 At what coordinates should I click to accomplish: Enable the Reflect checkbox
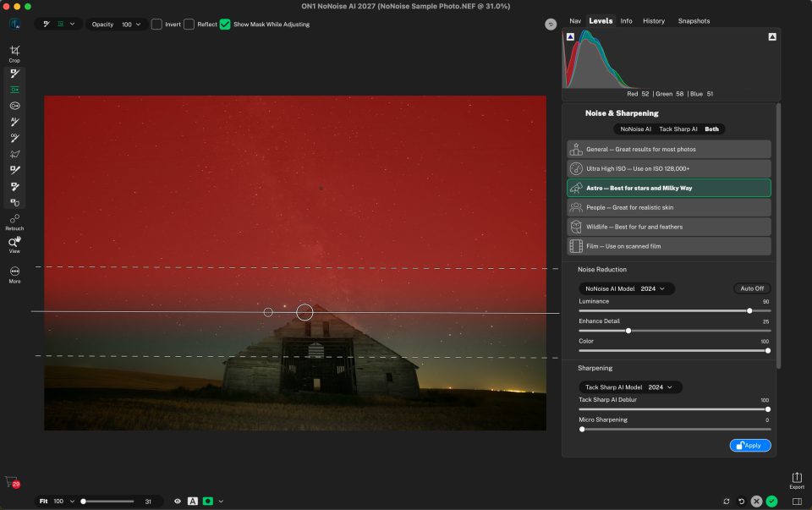click(x=189, y=25)
